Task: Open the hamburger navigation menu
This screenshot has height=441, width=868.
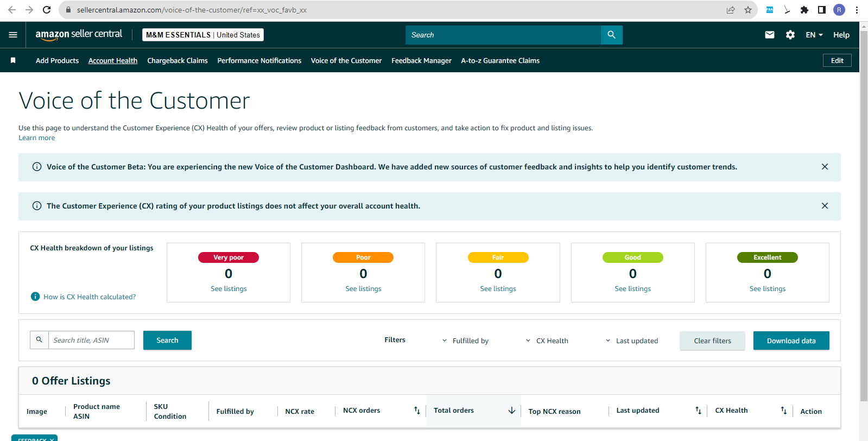Action: [x=13, y=35]
